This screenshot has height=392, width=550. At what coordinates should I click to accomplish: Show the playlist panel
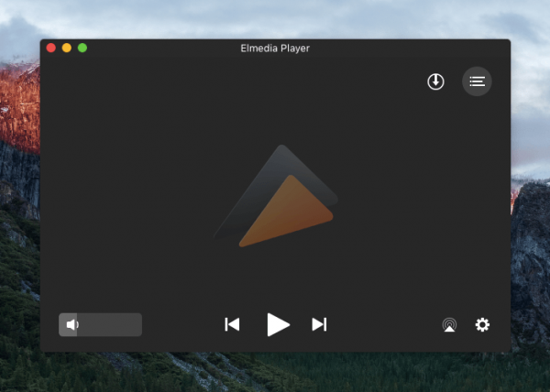(x=477, y=82)
